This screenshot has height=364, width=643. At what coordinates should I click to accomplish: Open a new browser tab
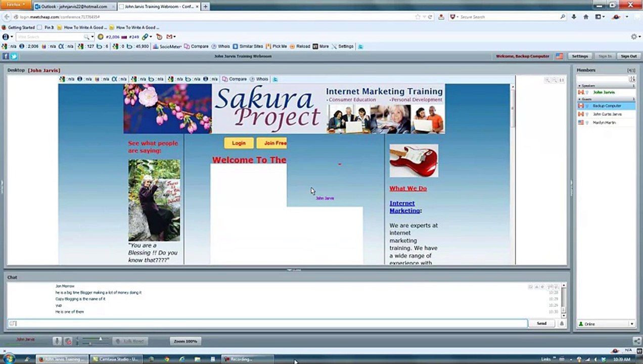click(205, 7)
